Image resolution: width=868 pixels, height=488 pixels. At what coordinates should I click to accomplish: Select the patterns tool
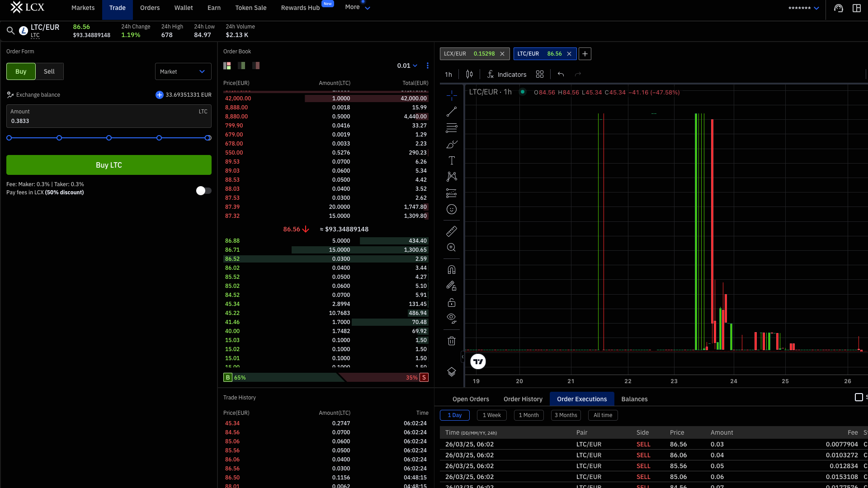(452, 177)
